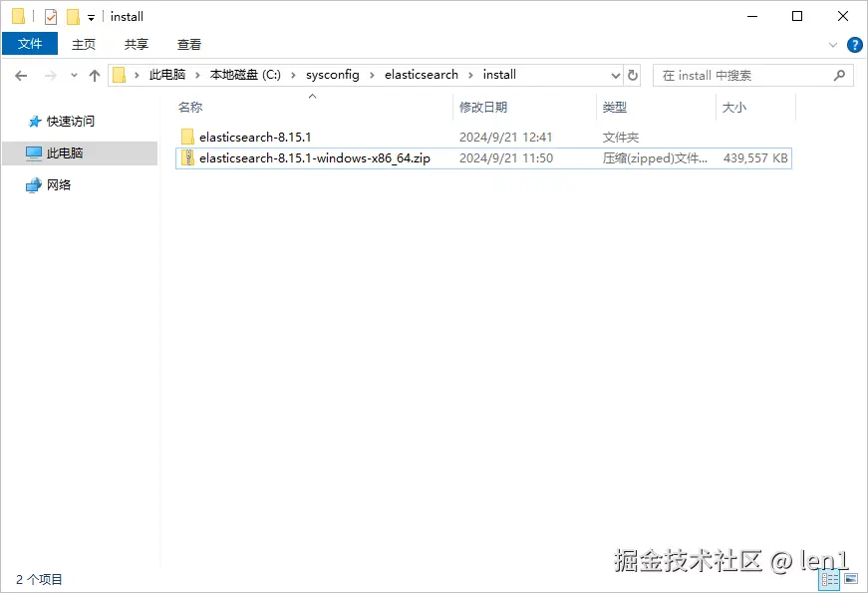Maximize the install window
This screenshot has width=868, height=593.
[x=797, y=17]
